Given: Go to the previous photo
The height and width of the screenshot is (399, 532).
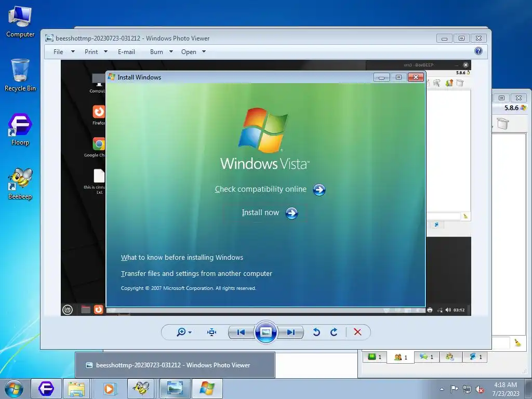Looking at the screenshot, I should [241, 332].
